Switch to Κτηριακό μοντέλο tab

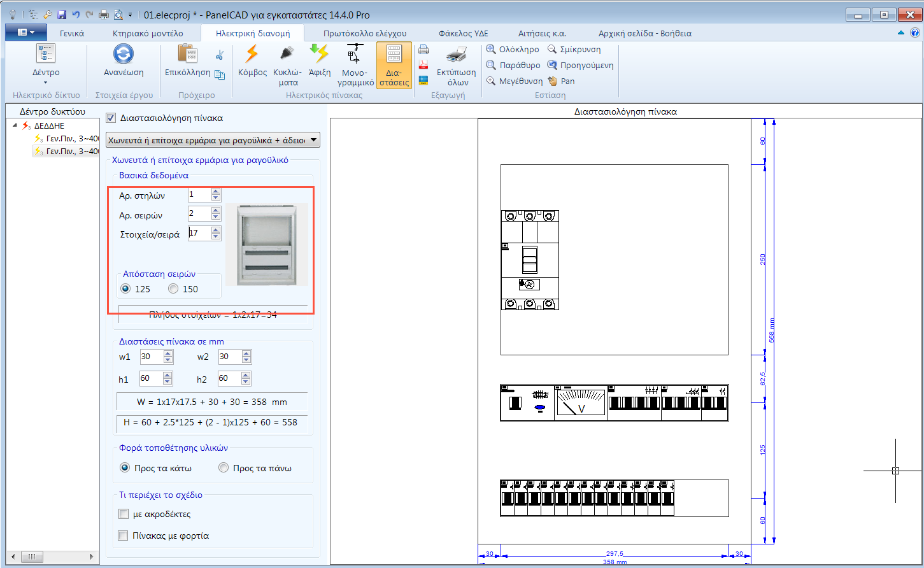[x=148, y=33]
